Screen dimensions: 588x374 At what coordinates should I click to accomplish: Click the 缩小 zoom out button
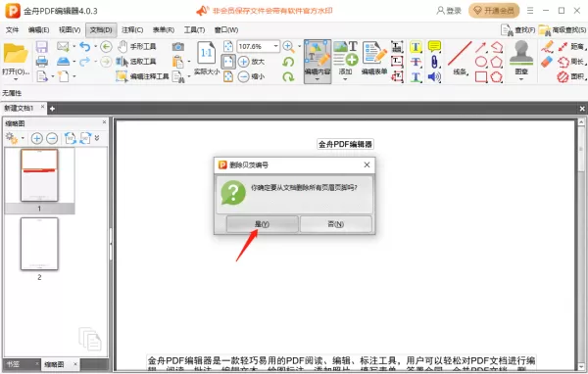point(251,76)
